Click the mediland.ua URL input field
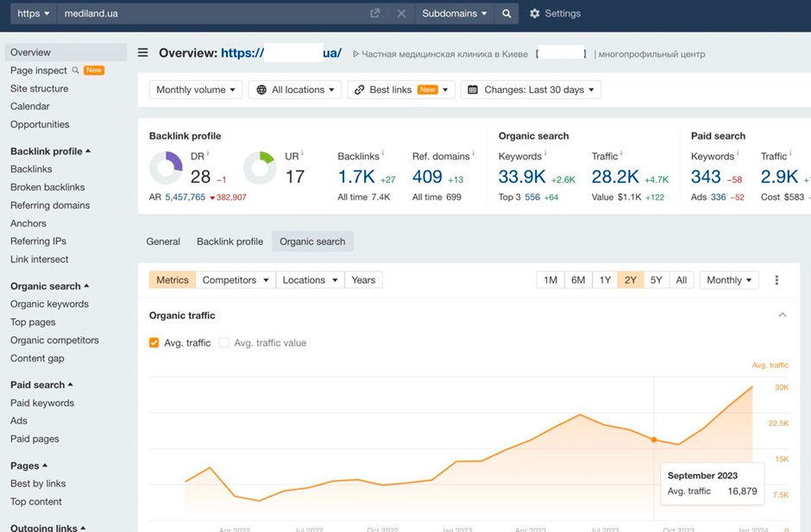This screenshot has height=532, width=811. coord(211,14)
